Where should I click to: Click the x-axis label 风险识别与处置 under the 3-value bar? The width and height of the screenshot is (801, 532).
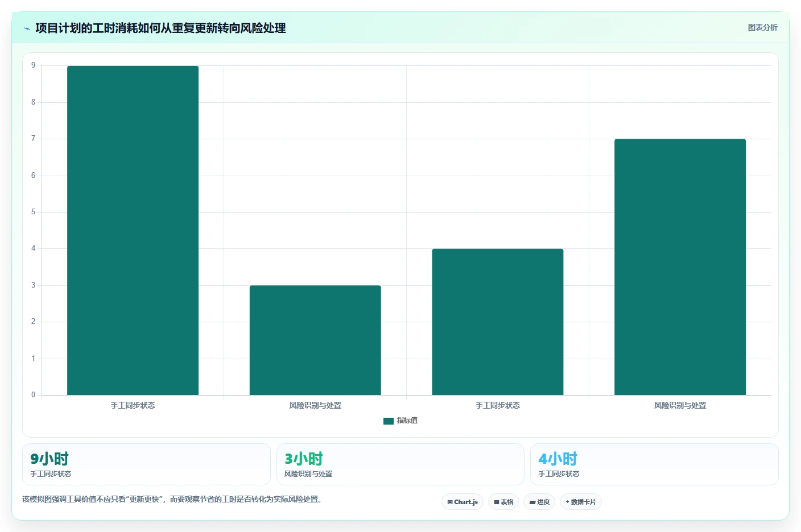[315, 405]
